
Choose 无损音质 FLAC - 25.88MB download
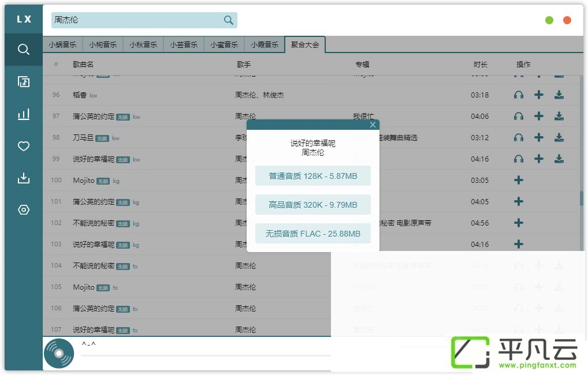point(313,234)
